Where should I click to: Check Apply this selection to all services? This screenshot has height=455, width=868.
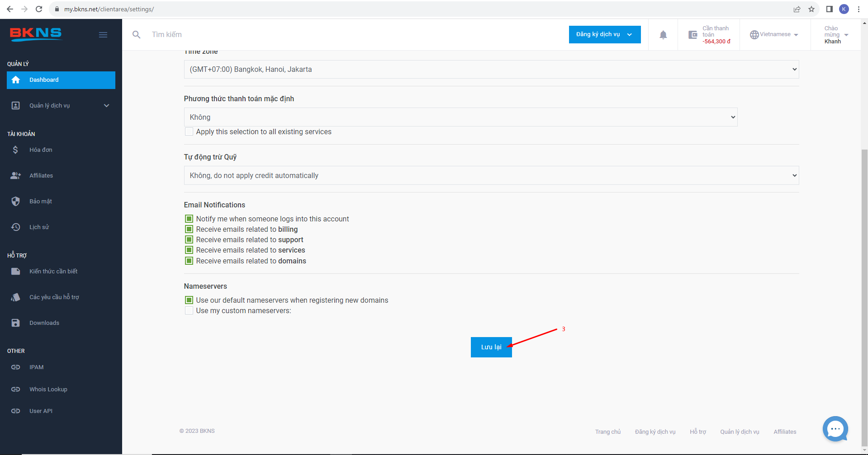pos(189,132)
